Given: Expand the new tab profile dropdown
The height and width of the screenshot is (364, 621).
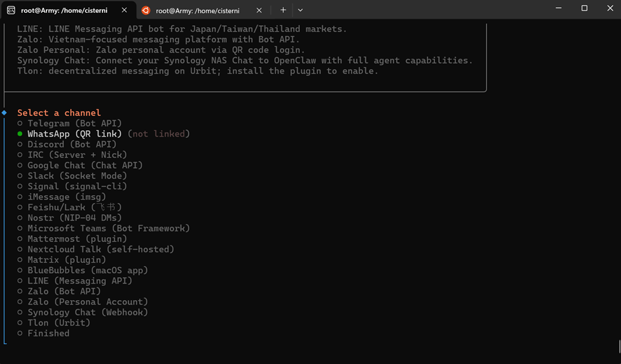Looking at the screenshot, I should pyautogui.click(x=301, y=10).
